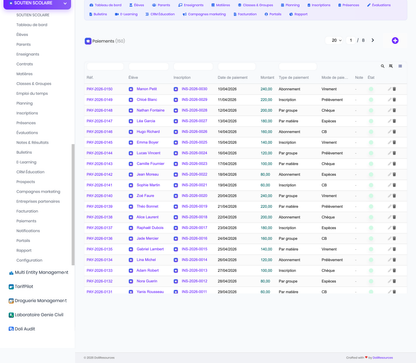Click the green status dot for PAY-2026-0139
This screenshot has height=363, width=416.
(x=371, y=206)
